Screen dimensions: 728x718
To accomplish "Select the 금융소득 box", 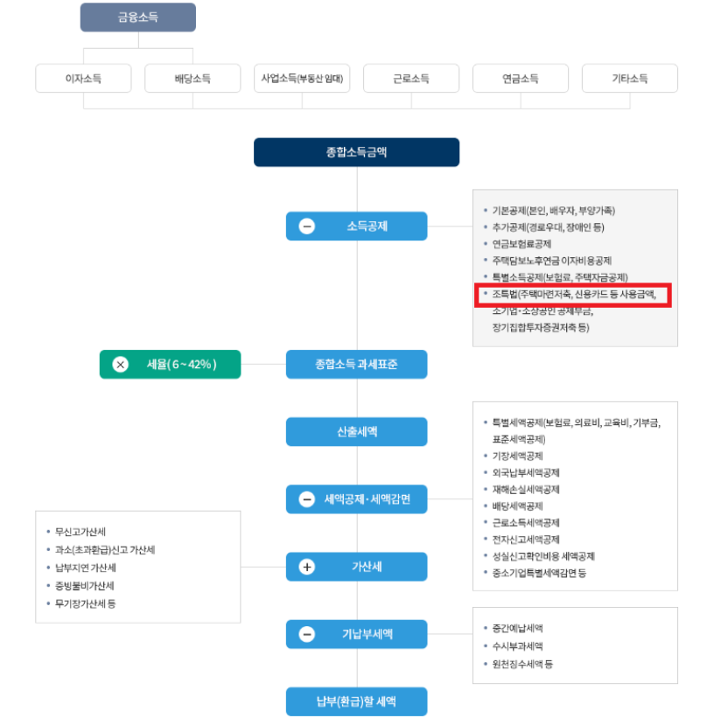I will tap(138, 17).
